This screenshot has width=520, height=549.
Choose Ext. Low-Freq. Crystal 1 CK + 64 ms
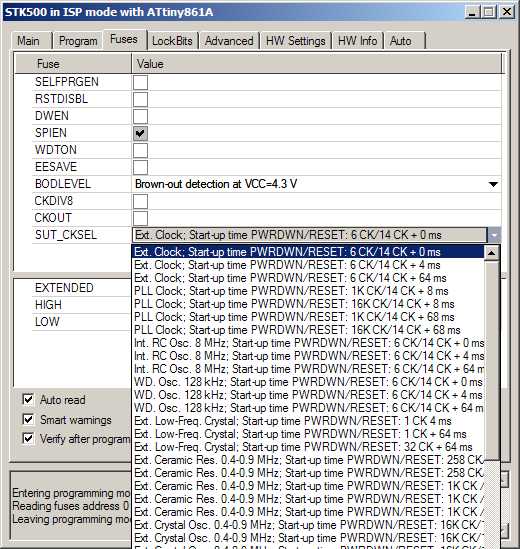(308, 434)
